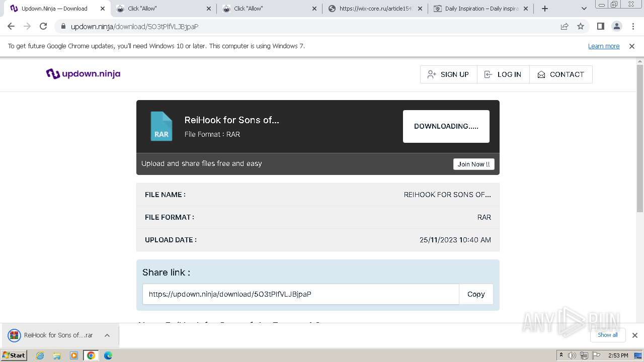The height and width of the screenshot is (362, 644).
Task: Open a new tab with the plus button
Action: click(x=544, y=9)
